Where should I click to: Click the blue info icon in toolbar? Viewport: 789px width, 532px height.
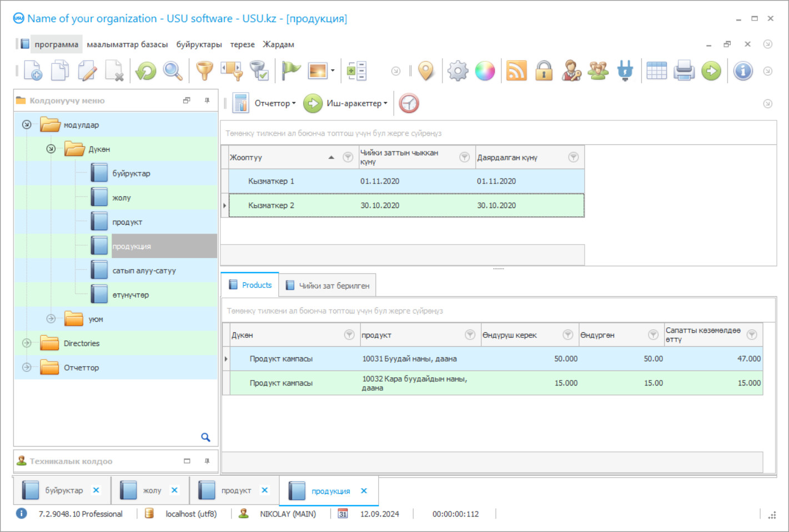click(x=742, y=71)
